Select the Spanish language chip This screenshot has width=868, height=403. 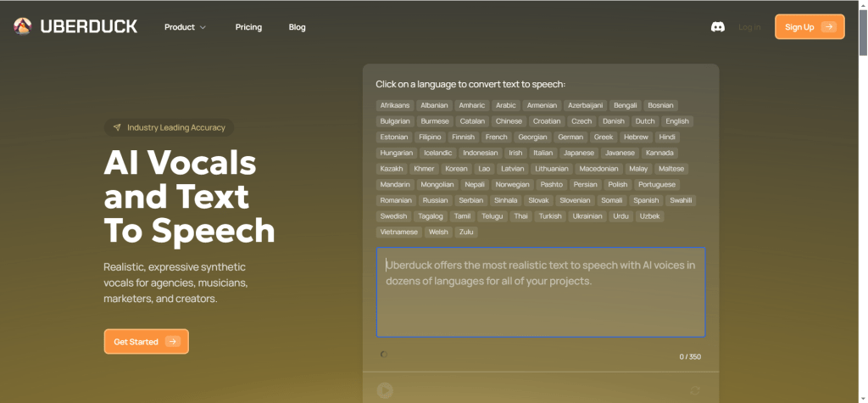[x=646, y=200]
